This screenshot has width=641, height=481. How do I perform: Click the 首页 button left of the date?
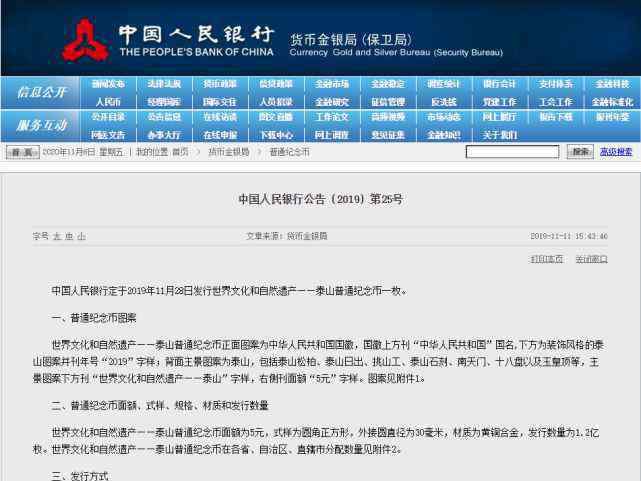tap(22, 152)
